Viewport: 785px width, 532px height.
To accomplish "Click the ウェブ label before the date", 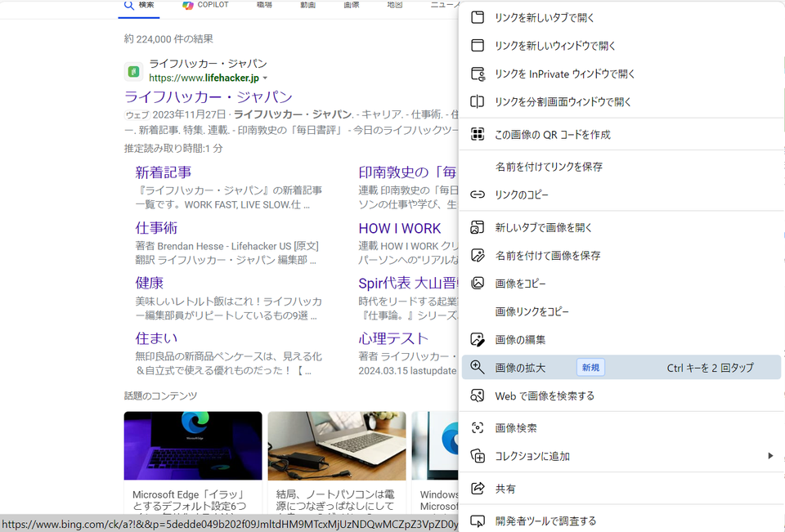I will (x=137, y=114).
